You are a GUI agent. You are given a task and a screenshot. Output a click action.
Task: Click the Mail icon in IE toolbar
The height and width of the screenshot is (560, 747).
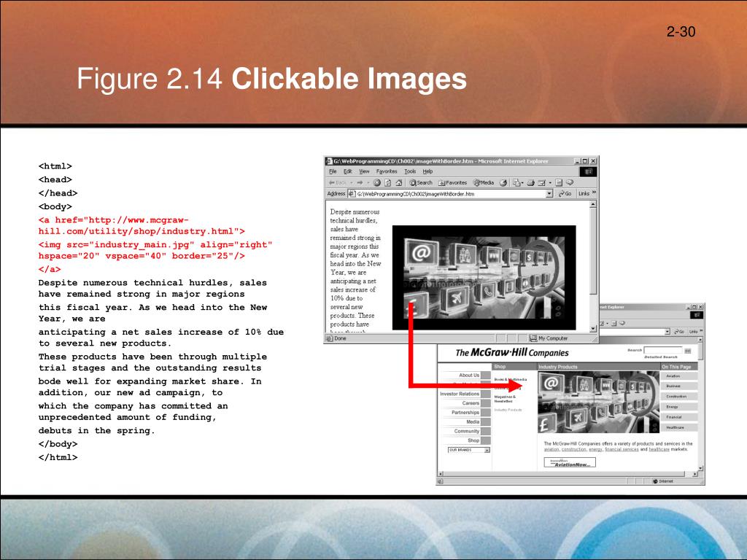516,183
